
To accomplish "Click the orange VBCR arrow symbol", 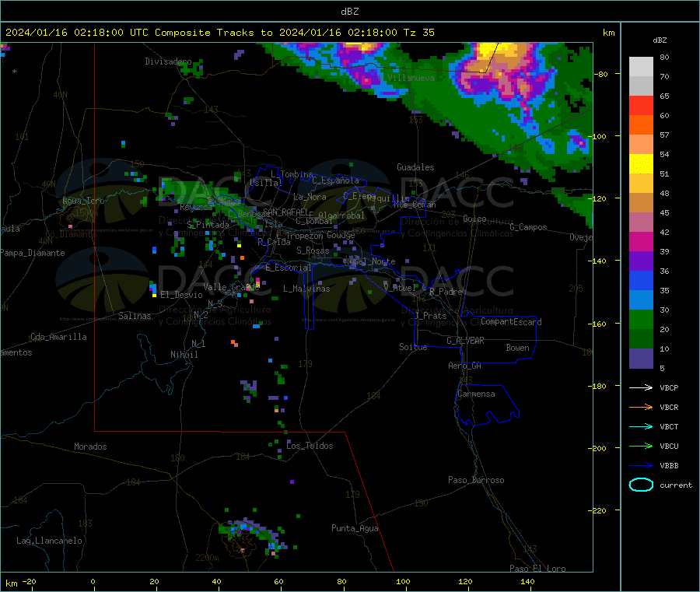I will click(x=641, y=407).
